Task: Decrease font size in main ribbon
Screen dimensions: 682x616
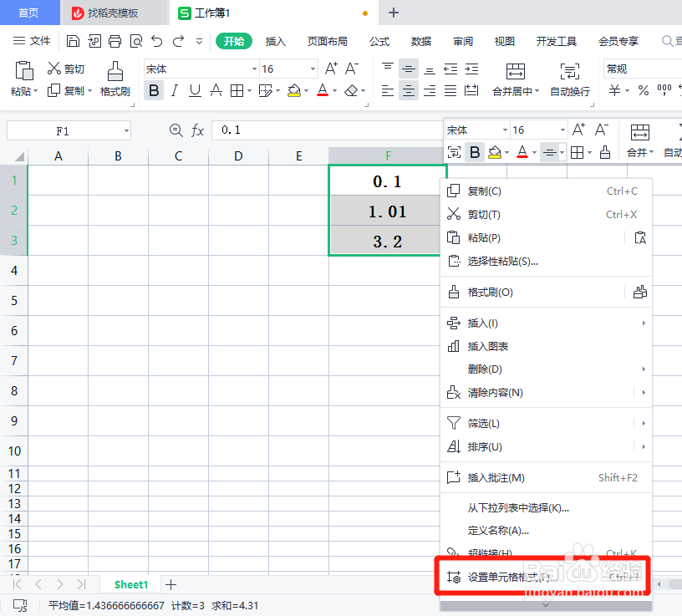Action: coord(351,69)
